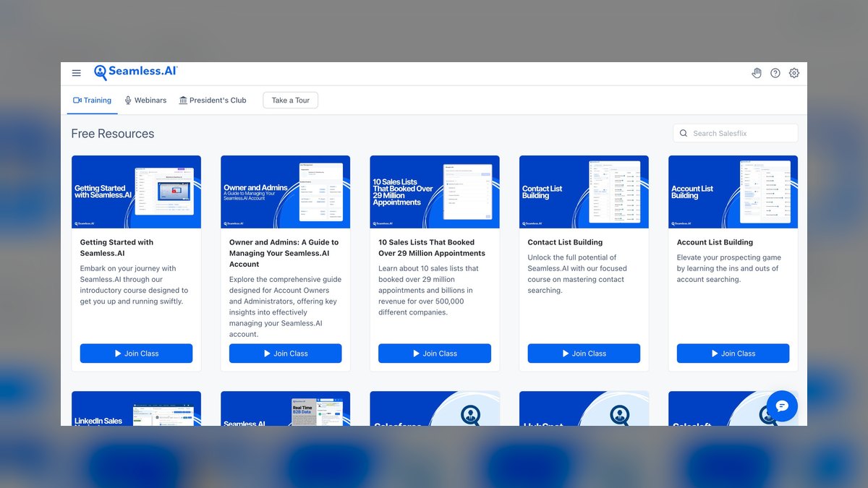The width and height of the screenshot is (868, 488).
Task: Join the Owner and Admins class
Action: (x=286, y=354)
